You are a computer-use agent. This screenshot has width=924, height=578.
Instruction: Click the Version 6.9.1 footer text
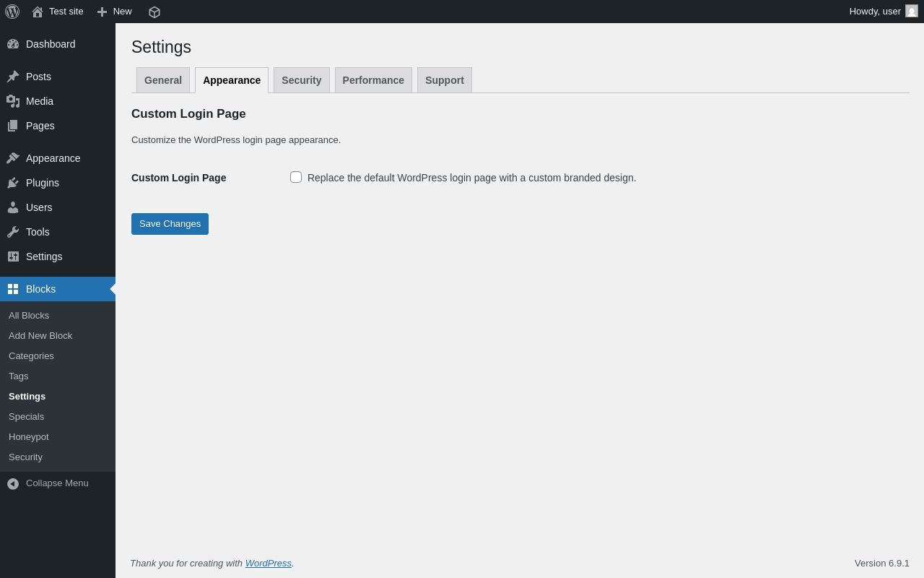(x=882, y=564)
